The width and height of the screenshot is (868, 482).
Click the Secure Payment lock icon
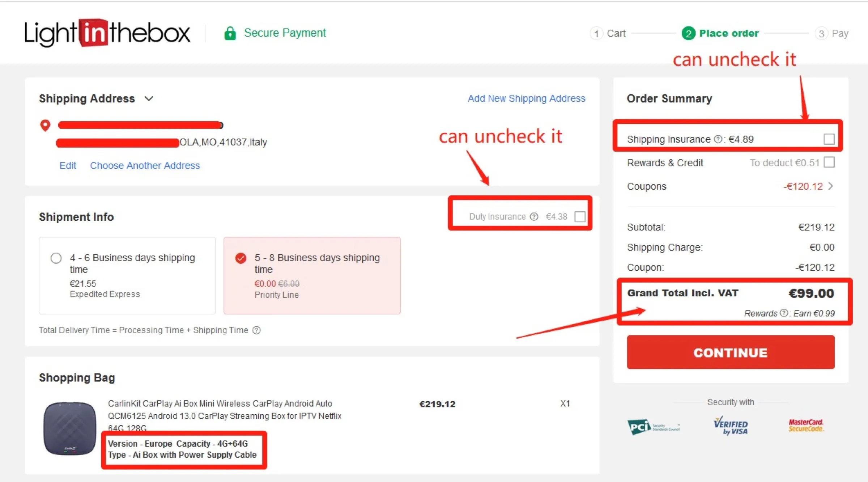[230, 33]
